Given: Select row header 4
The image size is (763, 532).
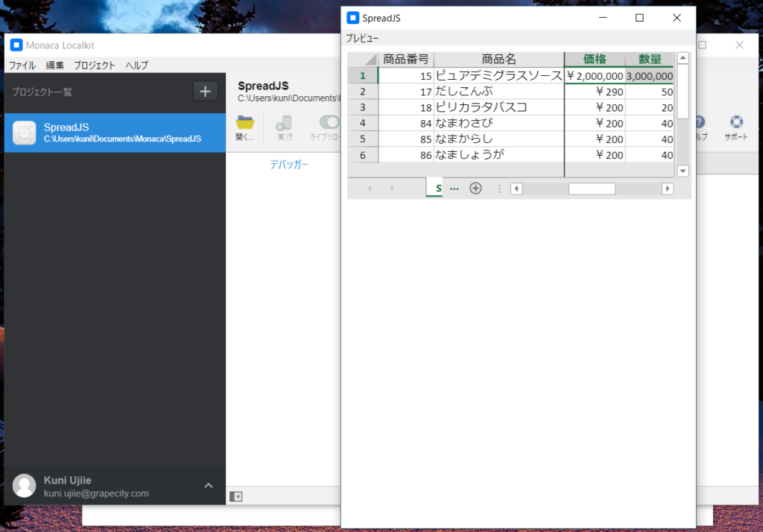Looking at the screenshot, I should point(363,123).
